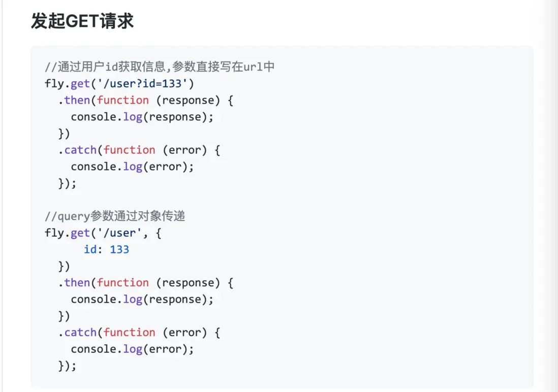Screen dimensions: 558x392
Task: Click the //query参数通过对象传递 comment
Action: (x=115, y=216)
